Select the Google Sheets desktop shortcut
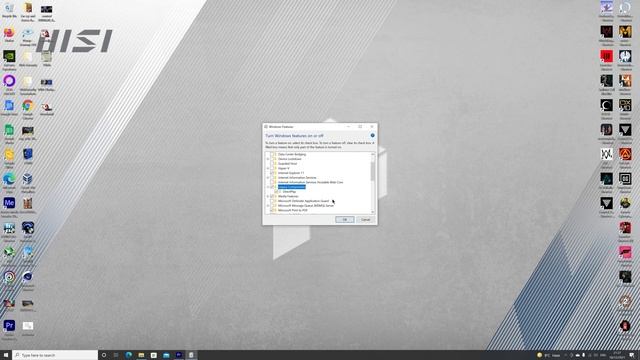 pos(9,133)
